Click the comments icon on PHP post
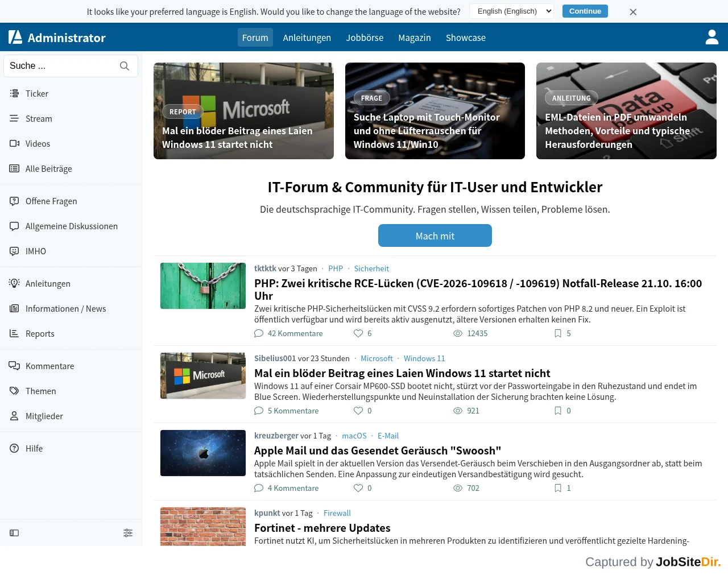The height and width of the screenshot is (579, 728). pyautogui.click(x=259, y=333)
